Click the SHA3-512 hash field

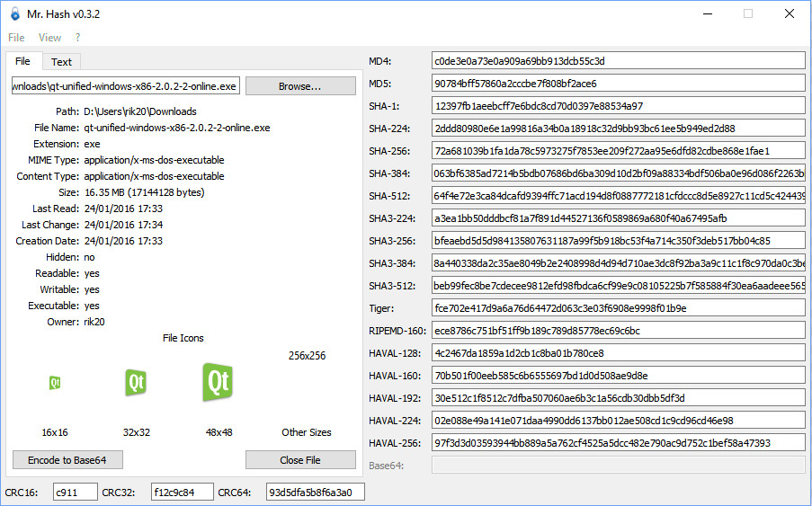(x=619, y=286)
